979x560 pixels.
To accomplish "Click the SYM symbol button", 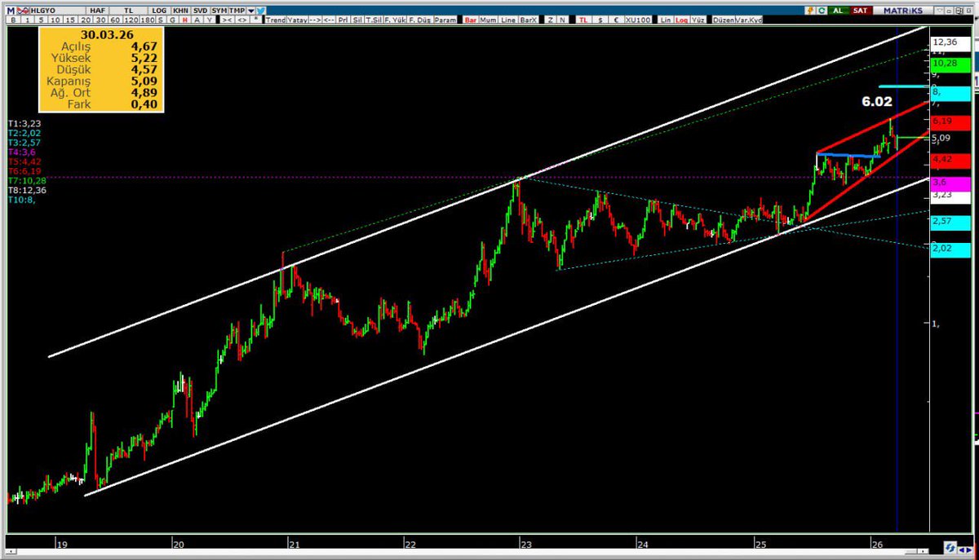I will coord(219,10).
